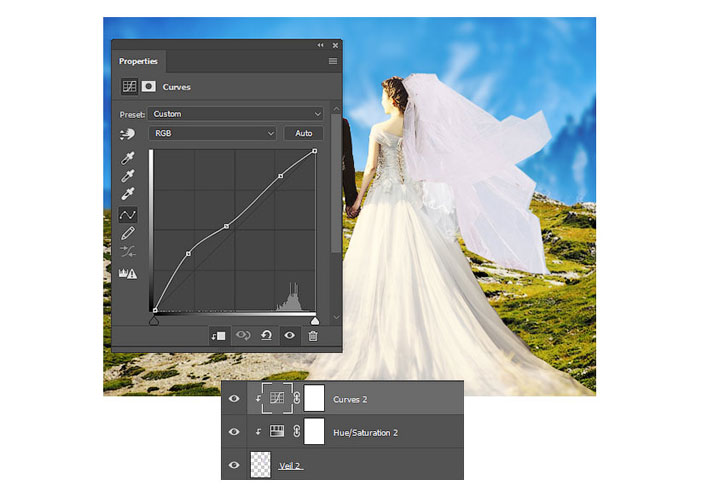Pick the gray point eyedropper
The image size is (725, 497).
click(x=128, y=176)
